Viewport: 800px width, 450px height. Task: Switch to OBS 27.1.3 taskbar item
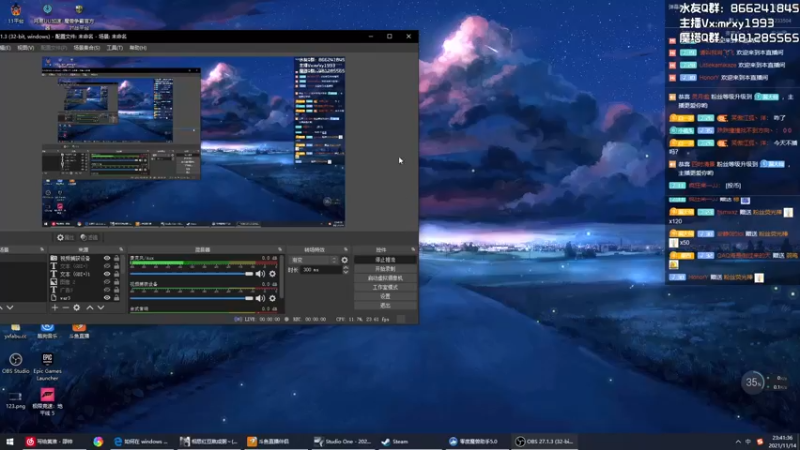point(544,441)
